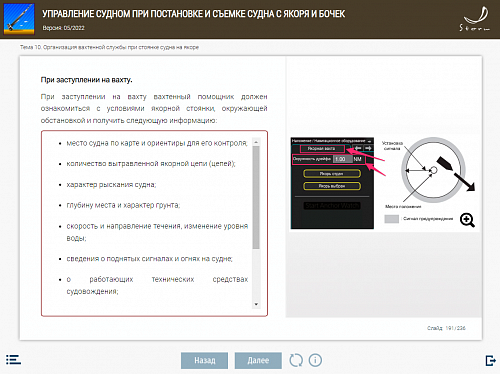The height and width of the screenshot is (374, 500).
Task: Click the gray warning signal swatch in legend
Action: tap(392, 219)
